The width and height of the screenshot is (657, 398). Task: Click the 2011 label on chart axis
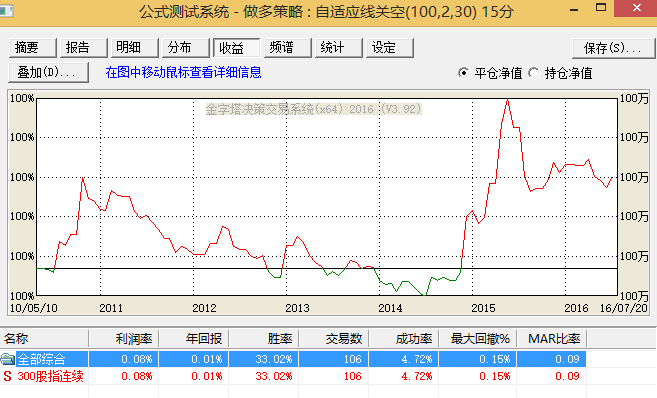tap(111, 308)
